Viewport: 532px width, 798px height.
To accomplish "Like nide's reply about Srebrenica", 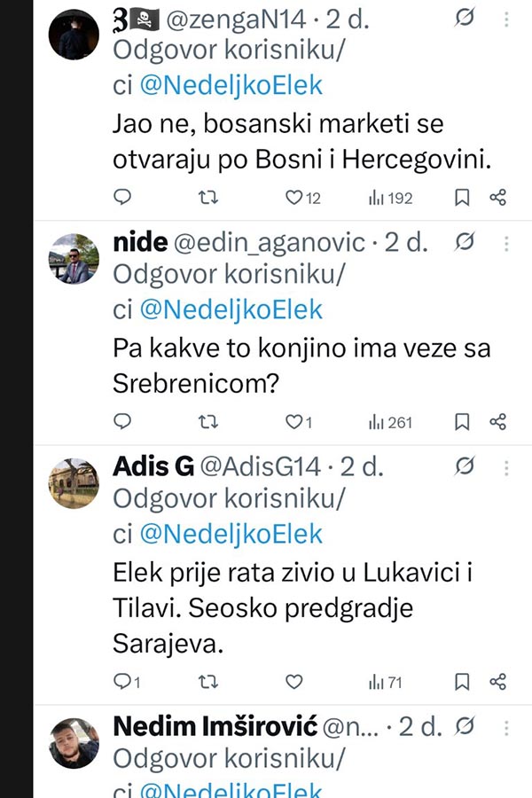I will (298, 422).
